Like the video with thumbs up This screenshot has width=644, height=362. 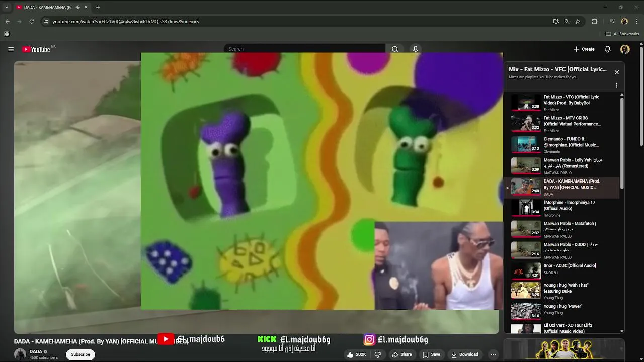pos(356,354)
